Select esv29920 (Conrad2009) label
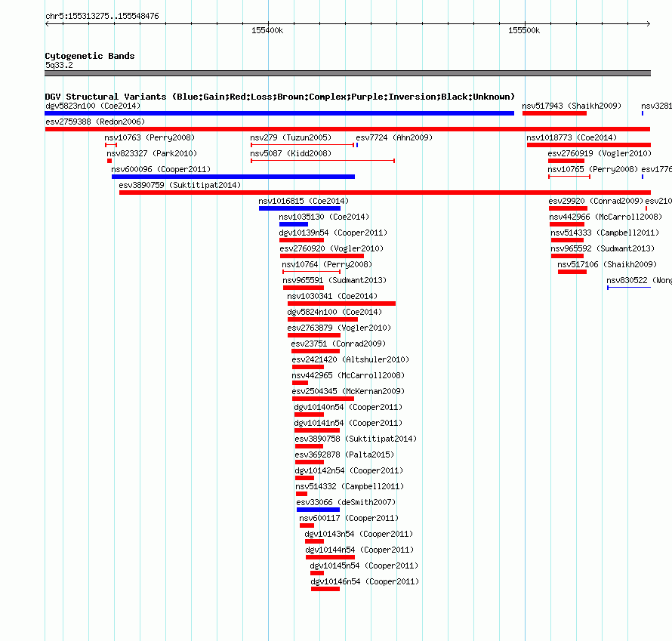 click(596, 201)
